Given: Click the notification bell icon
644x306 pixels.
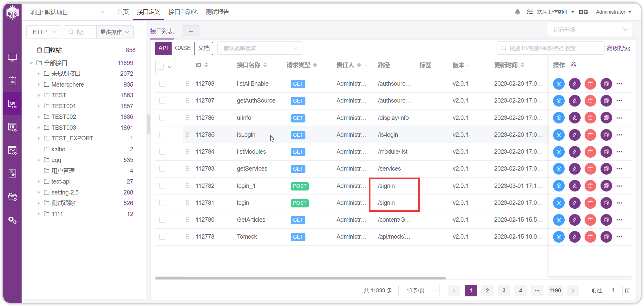Looking at the screenshot, I should pyautogui.click(x=518, y=12).
